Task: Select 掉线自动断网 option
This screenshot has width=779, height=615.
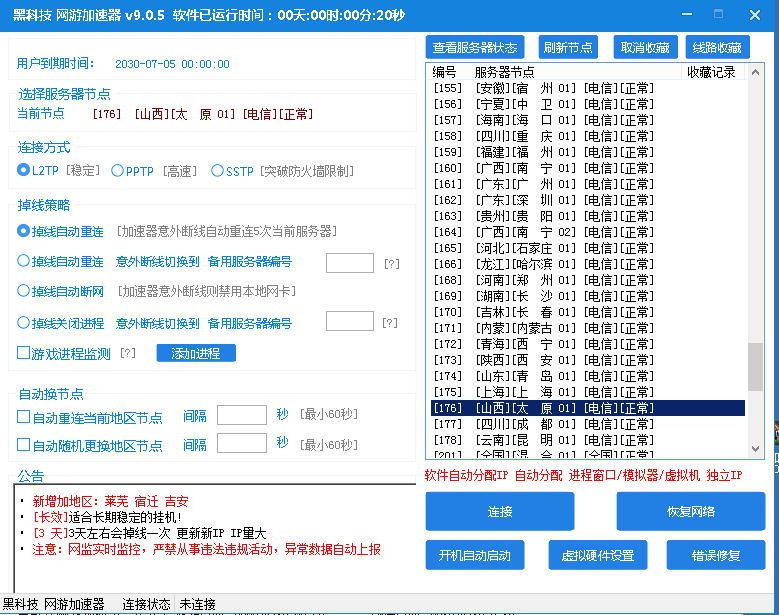Action: [23, 291]
